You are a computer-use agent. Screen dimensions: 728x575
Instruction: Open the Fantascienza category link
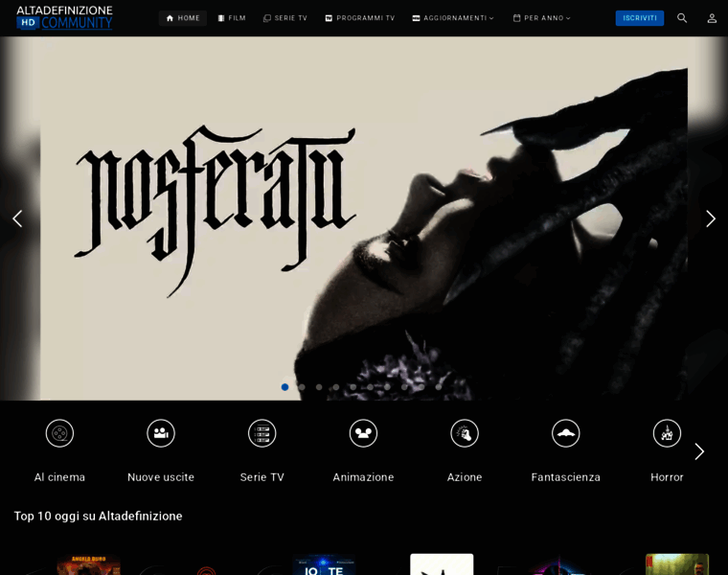565,477
